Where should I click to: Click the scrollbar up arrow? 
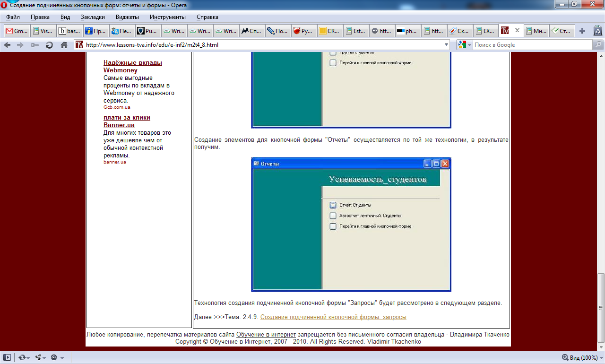(x=601, y=55)
